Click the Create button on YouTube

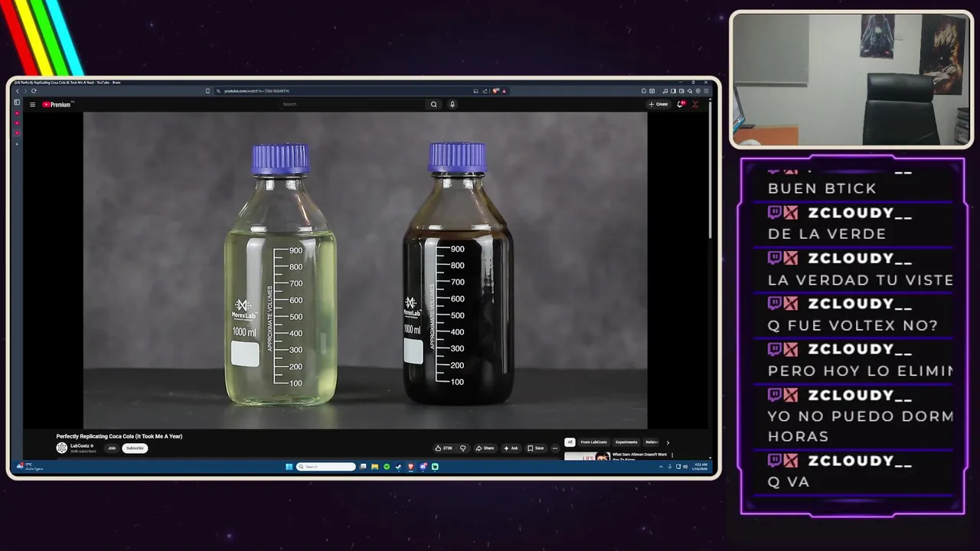click(658, 104)
